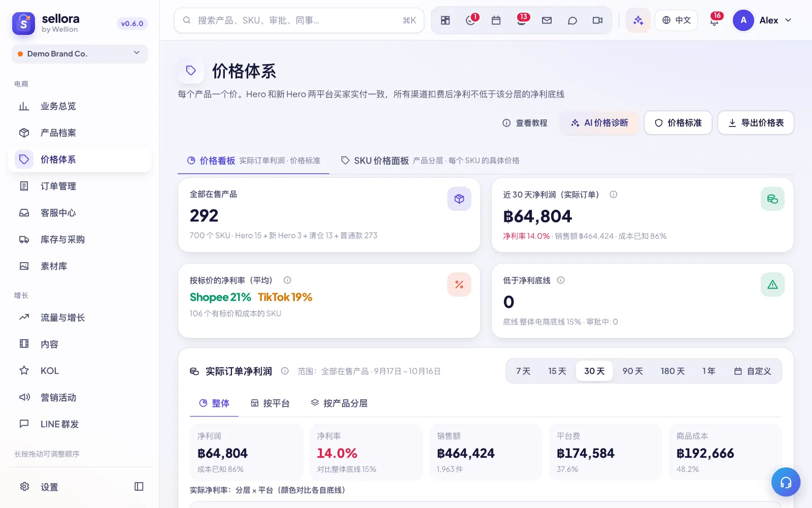
Task: Select the 按平台 tab
Action: [270, 403]
